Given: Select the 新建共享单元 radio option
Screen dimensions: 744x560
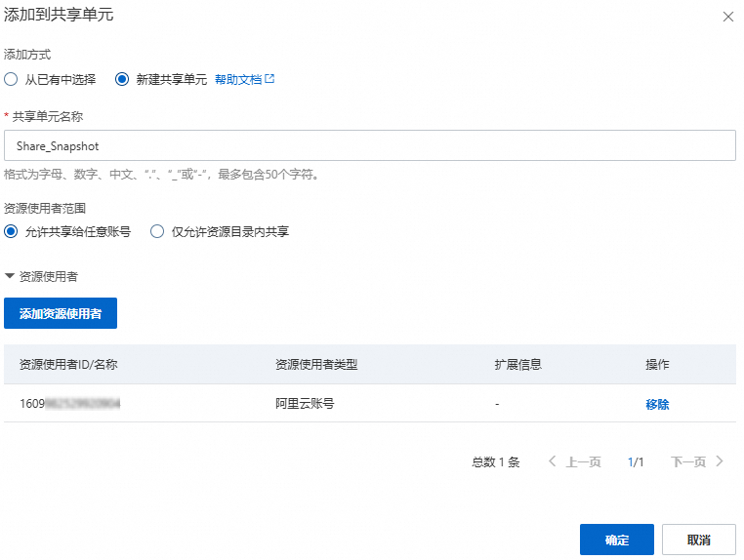Looking at the screenshot, I should coord(122,79).
